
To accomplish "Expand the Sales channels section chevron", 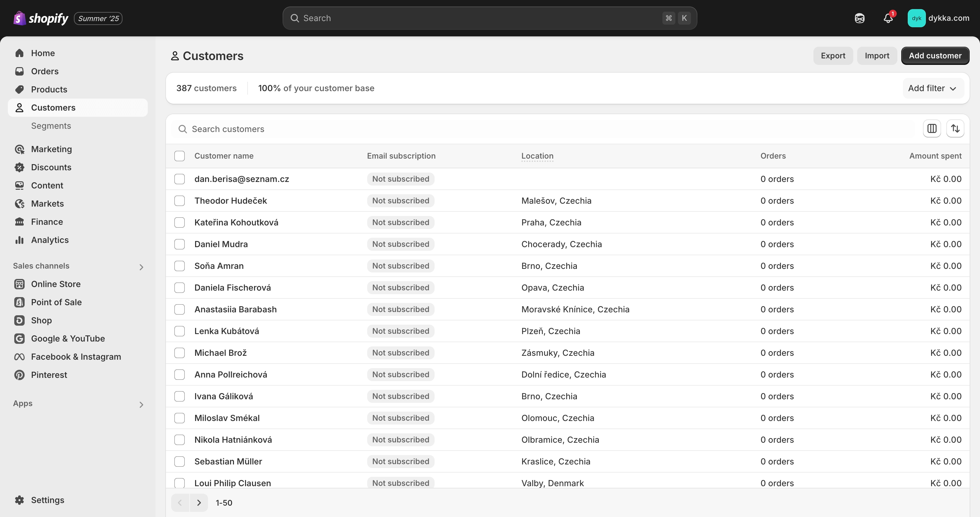I will pyautogui.click(x=141, y=267).
